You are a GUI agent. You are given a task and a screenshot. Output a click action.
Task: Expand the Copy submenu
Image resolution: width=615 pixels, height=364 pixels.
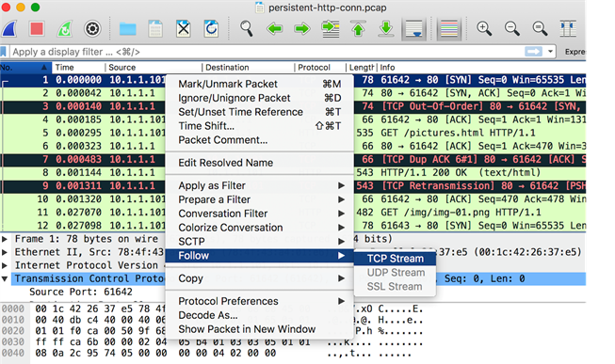[259, 278]
